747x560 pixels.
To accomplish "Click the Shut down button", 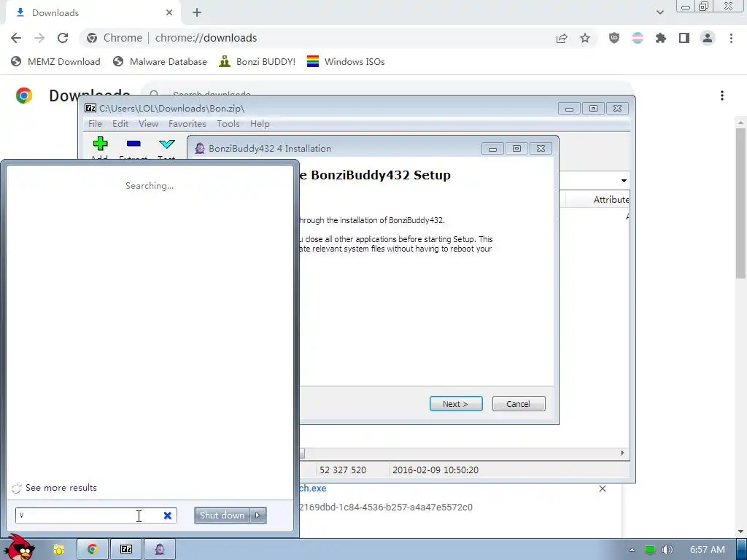I will pyautogui.click(x=222, y=516).
